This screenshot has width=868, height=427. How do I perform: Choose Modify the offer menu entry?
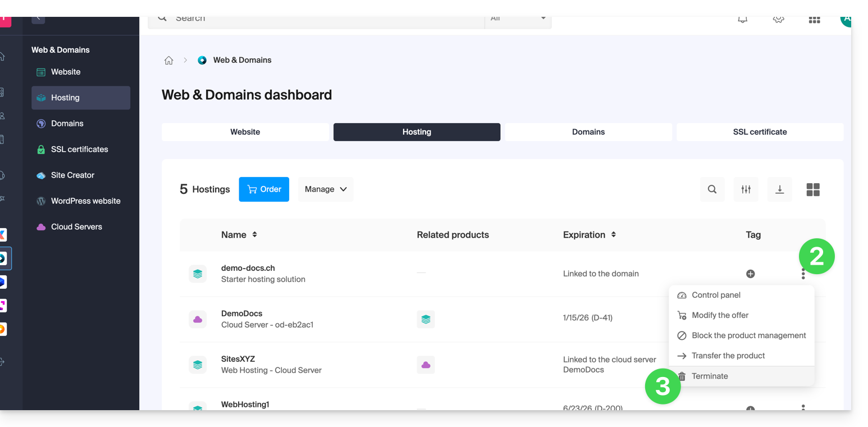720,315
